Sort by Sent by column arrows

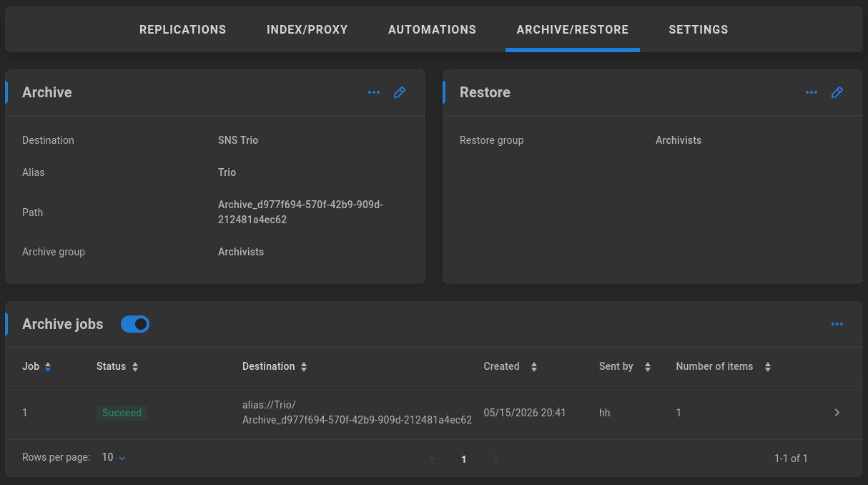coord(648,367)
